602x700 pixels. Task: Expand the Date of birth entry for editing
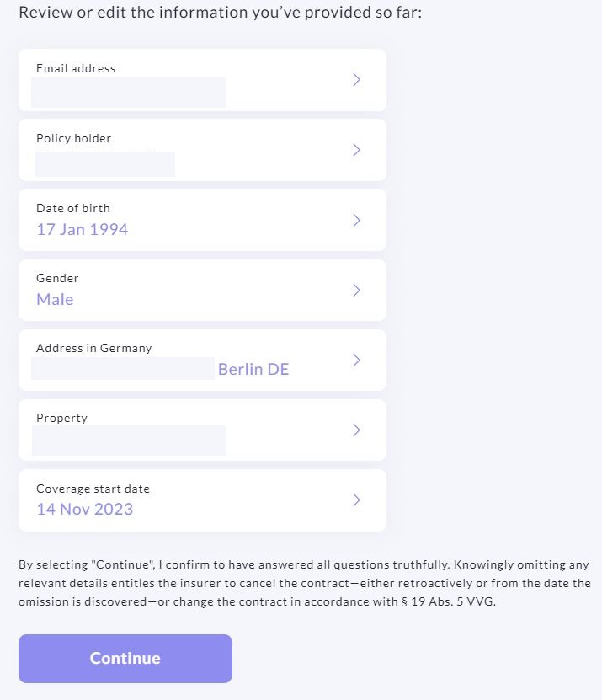tap(202, 220)
